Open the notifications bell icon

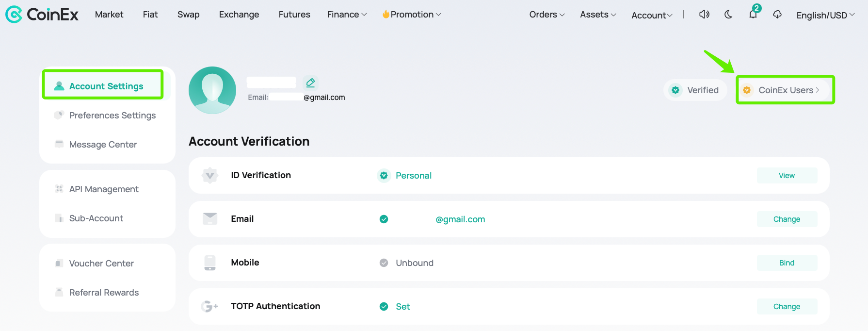coord(753,15)
